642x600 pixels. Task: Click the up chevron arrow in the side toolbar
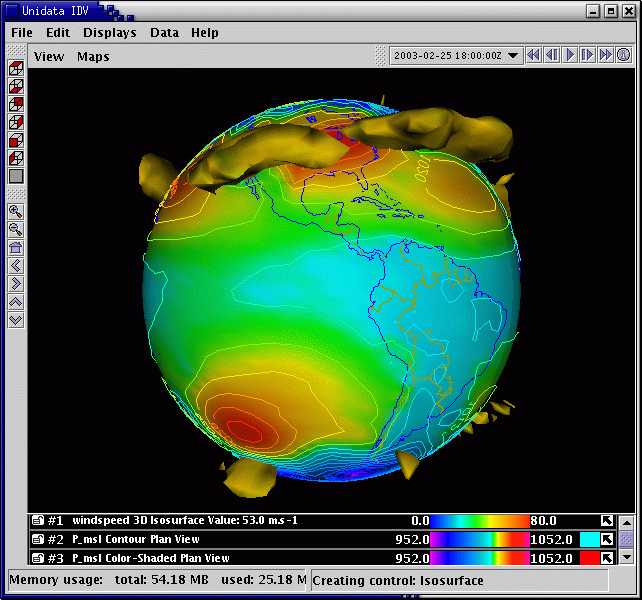point(15,301)
